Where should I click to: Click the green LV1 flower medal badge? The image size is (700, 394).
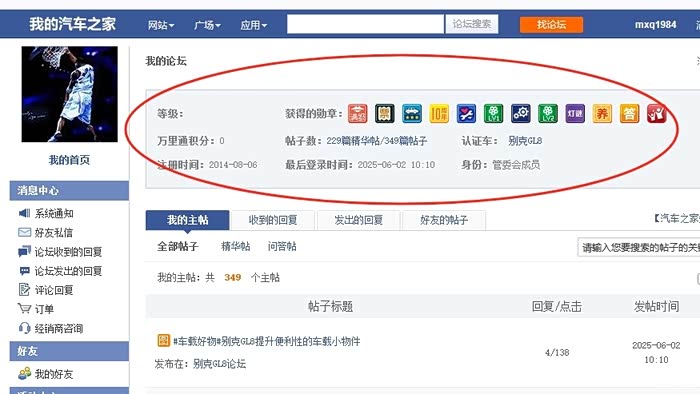[493, 114]
